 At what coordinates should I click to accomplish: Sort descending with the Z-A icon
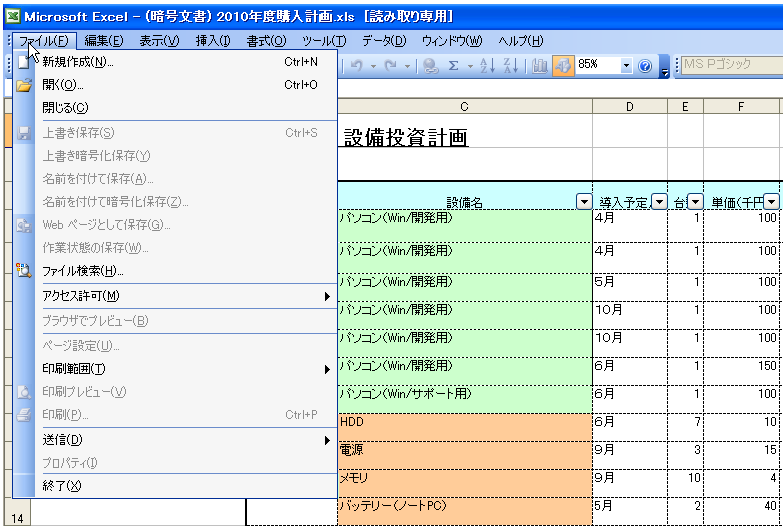510,65
